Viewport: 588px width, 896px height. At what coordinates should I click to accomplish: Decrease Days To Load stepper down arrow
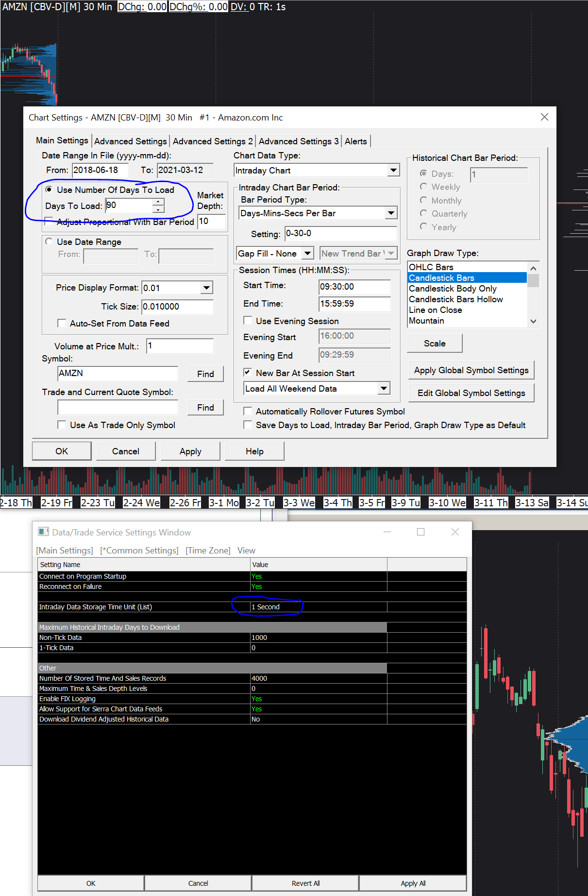point(158,209)
